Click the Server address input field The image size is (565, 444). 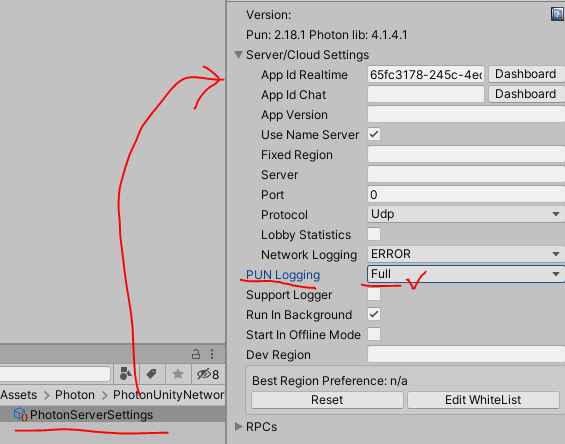466,174
